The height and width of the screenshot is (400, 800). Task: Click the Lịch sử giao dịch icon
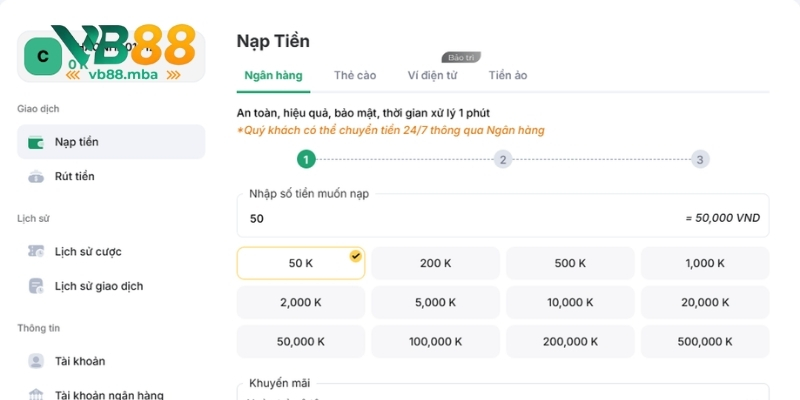point(36,286)
